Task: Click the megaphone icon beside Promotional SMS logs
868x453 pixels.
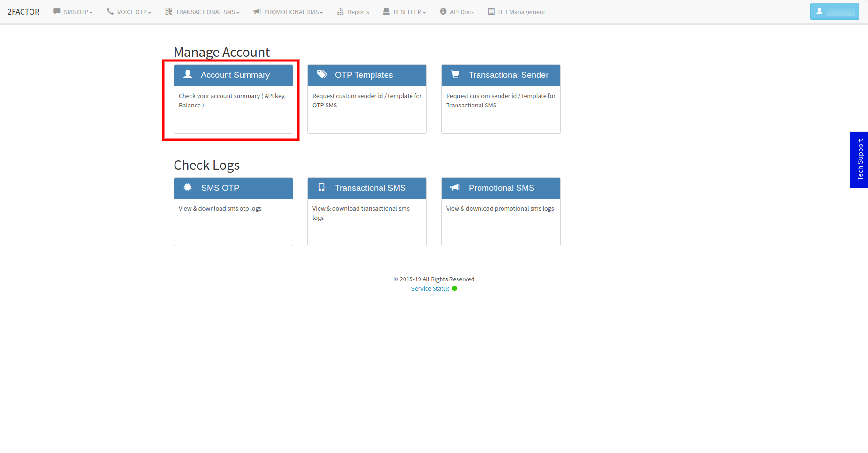Action: [455, 187]
